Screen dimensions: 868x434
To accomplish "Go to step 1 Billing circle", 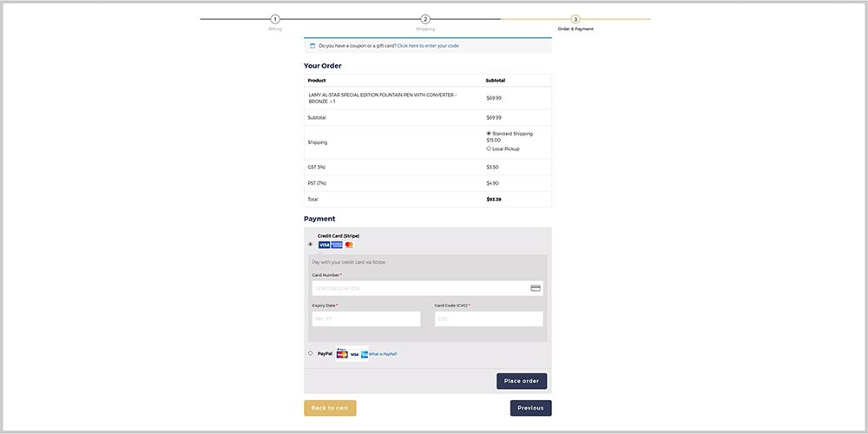I will [x=275, y=19].
